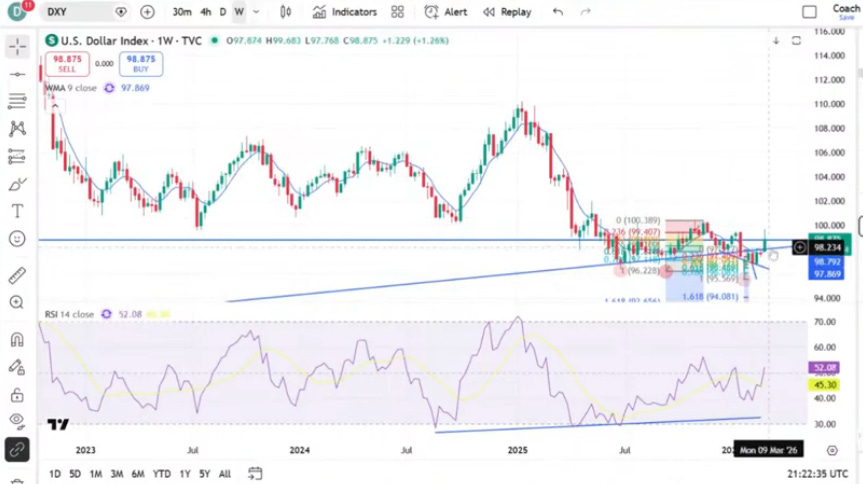Maximize the chart pane
Screen dimensions: 863x484
pos(796,41)
